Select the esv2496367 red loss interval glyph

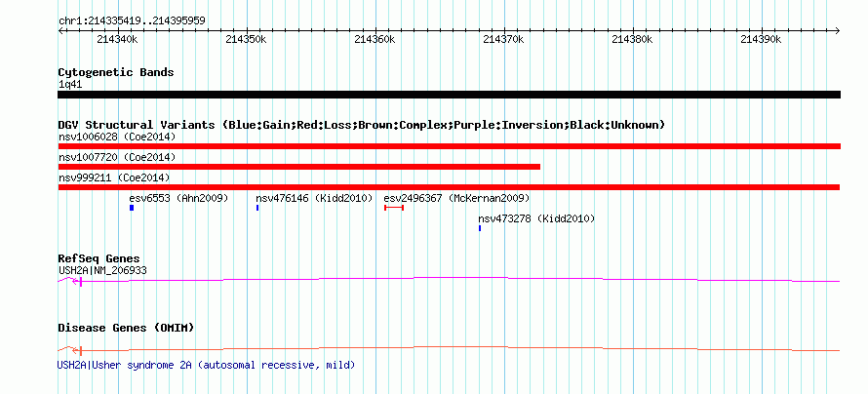(x=394, y=208)
